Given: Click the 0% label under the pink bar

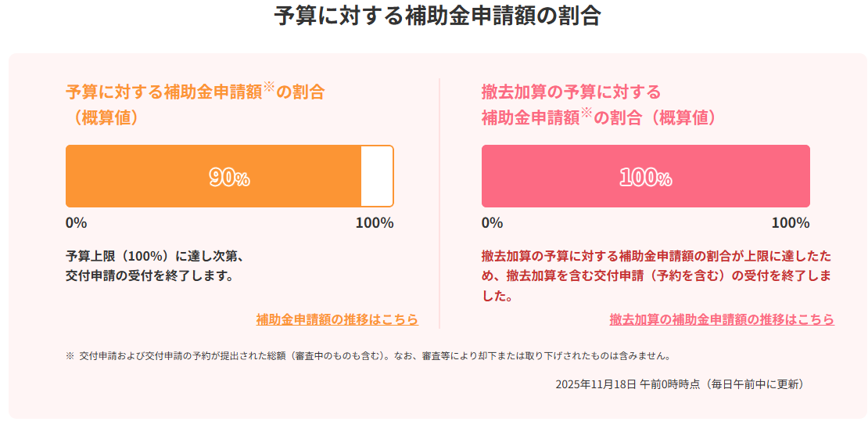Looking at the screenshot, I should [492, 222].
